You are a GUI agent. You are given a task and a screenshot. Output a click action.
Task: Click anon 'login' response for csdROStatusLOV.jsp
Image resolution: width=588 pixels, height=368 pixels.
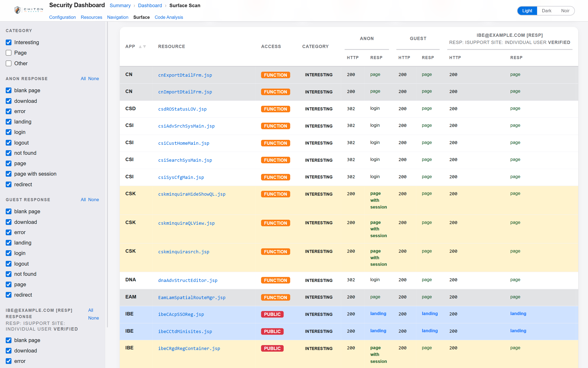pyautogui.click(x=375, y=108)
